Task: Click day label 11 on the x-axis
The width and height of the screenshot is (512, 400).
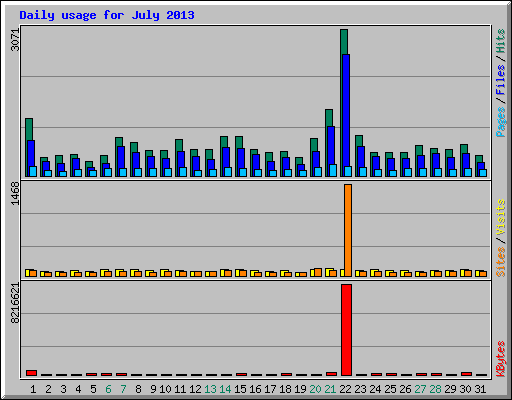Action: tap(180, 389)
